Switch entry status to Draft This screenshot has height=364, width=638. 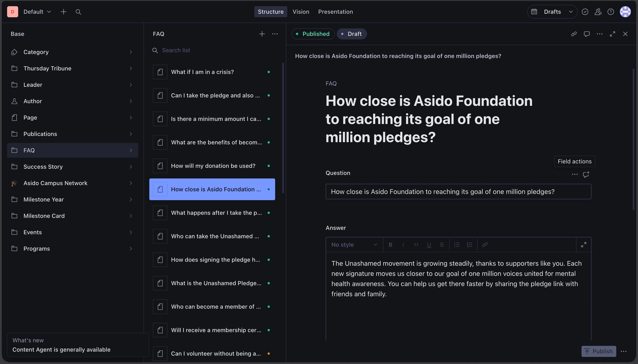click(x=351, y=34)
